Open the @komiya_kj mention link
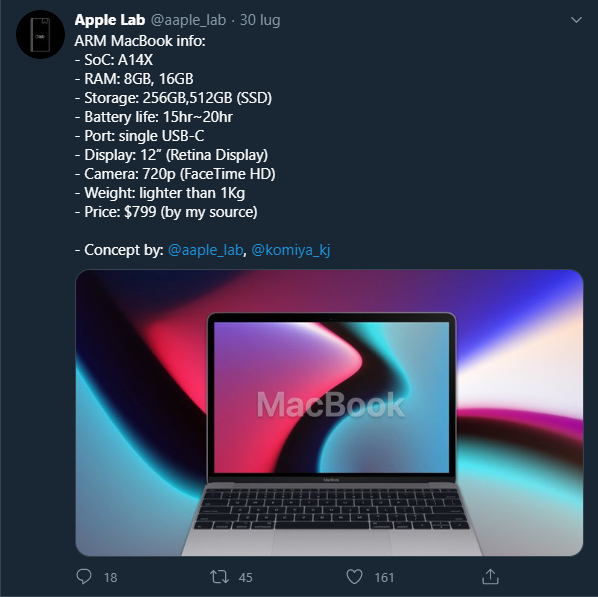Screen dimensions: 598x597 291,250
